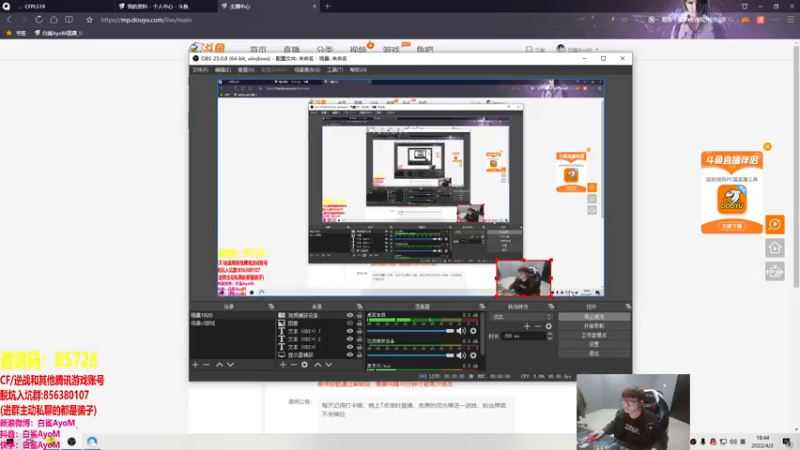Move the selected scene down
The width and height of the screenshot is (800, 450).
tap(231, 365)
